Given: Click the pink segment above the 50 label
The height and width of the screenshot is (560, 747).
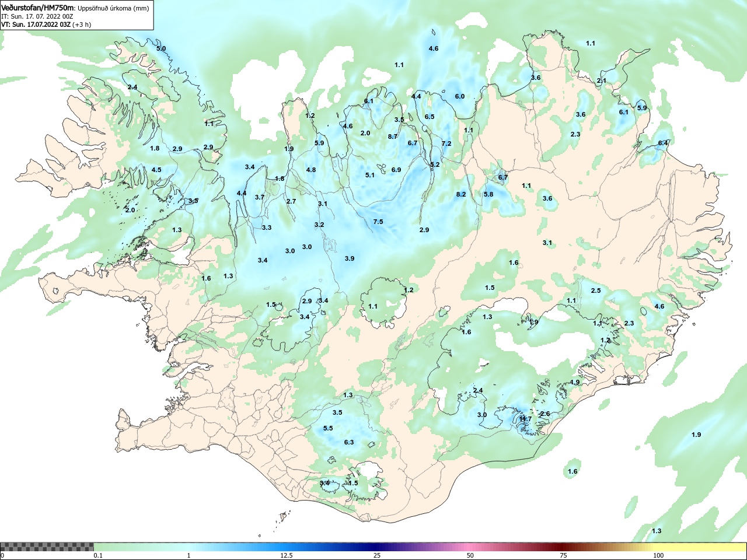Looking at the screenshot, I should coord(470,547).
